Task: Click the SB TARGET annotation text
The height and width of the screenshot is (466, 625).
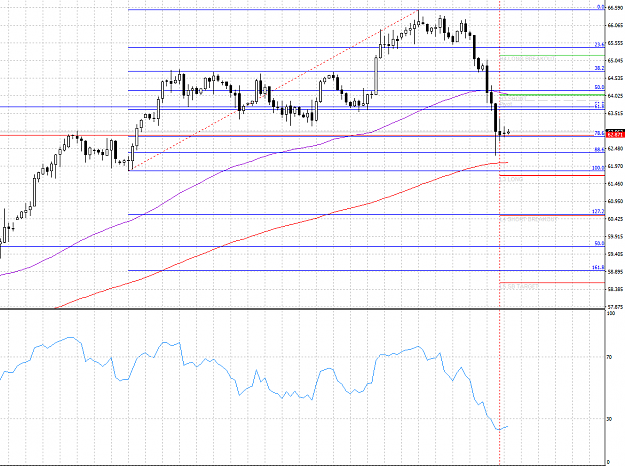Action: coord(519,287)
